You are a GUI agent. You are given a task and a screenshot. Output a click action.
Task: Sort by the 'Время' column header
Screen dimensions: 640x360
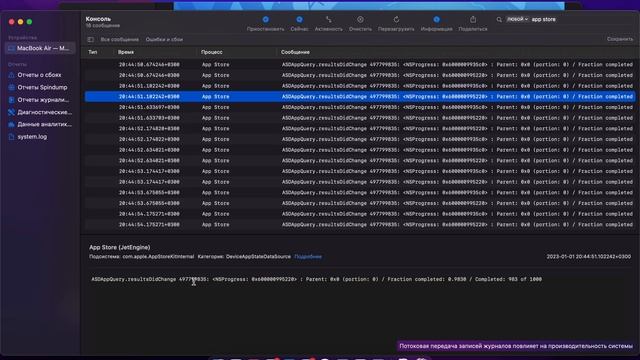coord(126,52)
